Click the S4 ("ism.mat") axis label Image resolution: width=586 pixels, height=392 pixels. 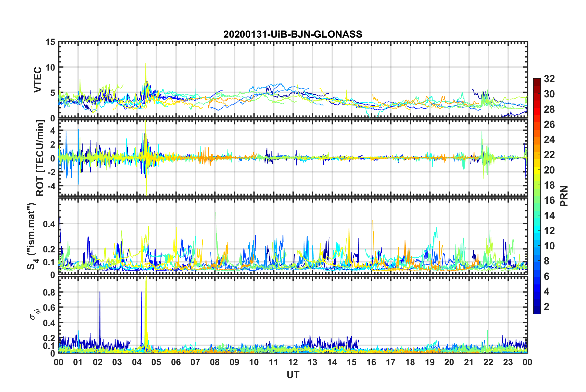[x=32, y=236]
